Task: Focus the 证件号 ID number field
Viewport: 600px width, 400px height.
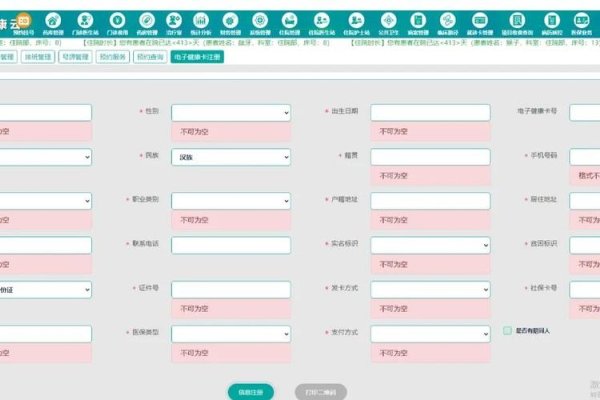Action: [231, 290]
